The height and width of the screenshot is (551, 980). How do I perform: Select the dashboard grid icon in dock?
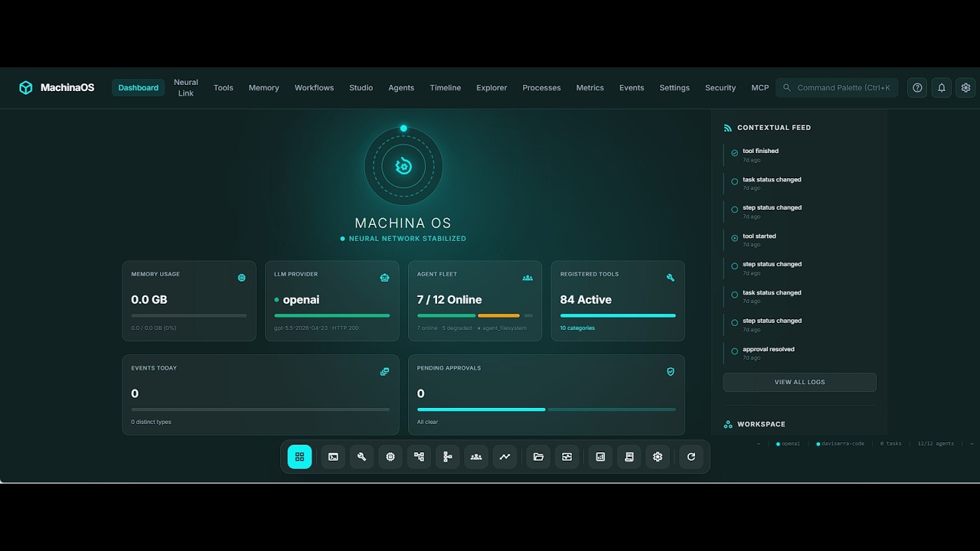click(x=299, y=457)
